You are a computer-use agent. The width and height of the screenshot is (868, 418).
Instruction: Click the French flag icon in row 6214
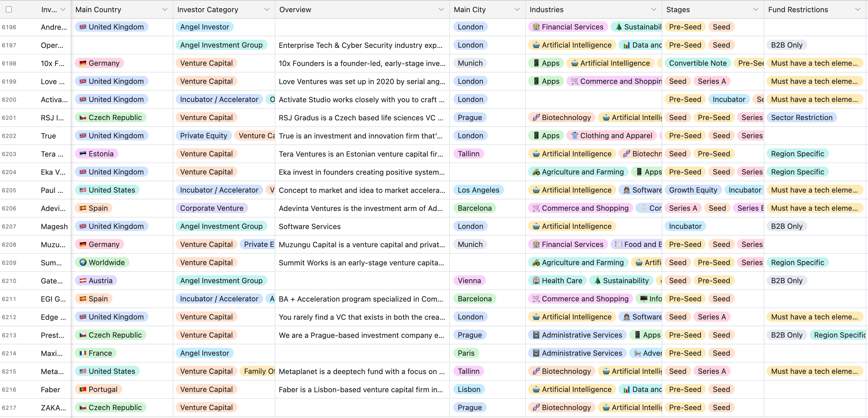[x=82, y=353]
